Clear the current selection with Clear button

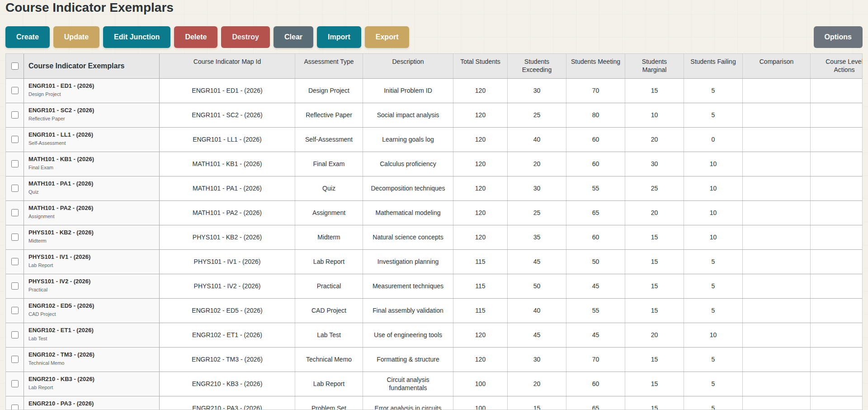293,37
